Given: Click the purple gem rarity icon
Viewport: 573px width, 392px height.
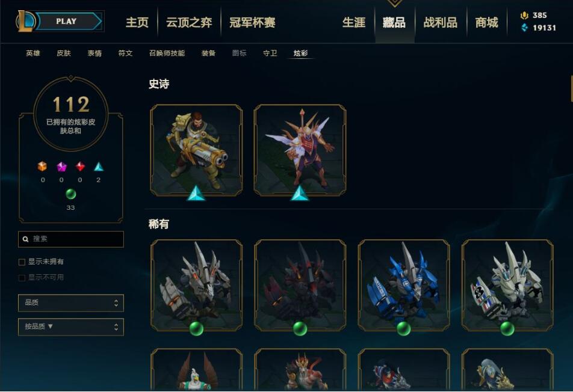Looking at the screenshot, I should (x=62, y=167).
